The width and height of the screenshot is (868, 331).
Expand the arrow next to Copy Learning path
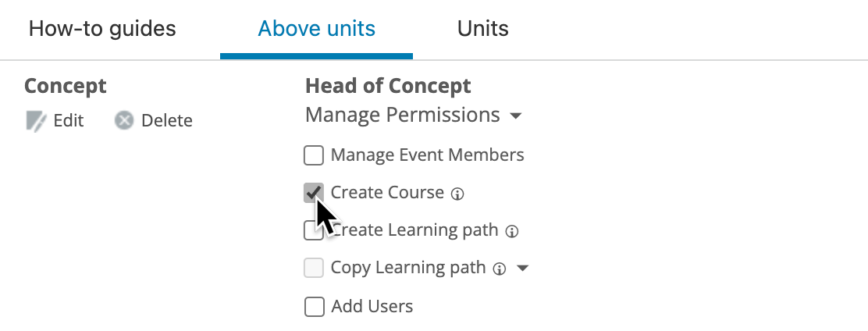click(x=522, y=269)
